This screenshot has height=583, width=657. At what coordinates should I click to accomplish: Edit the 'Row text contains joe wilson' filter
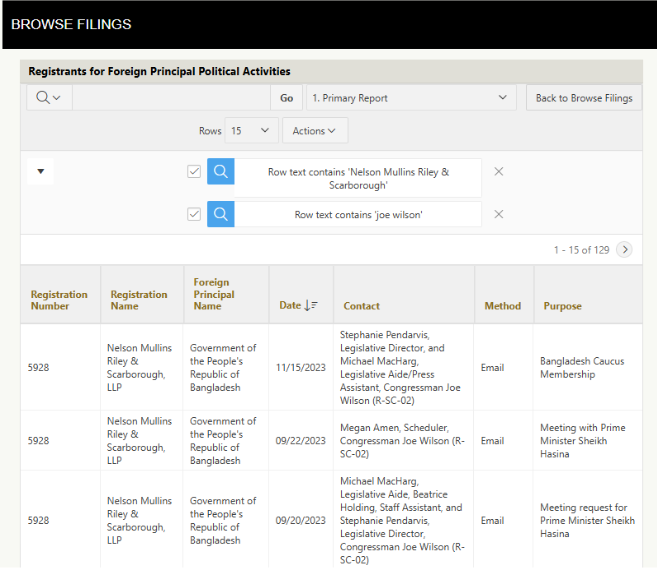(x=358, y=214)
